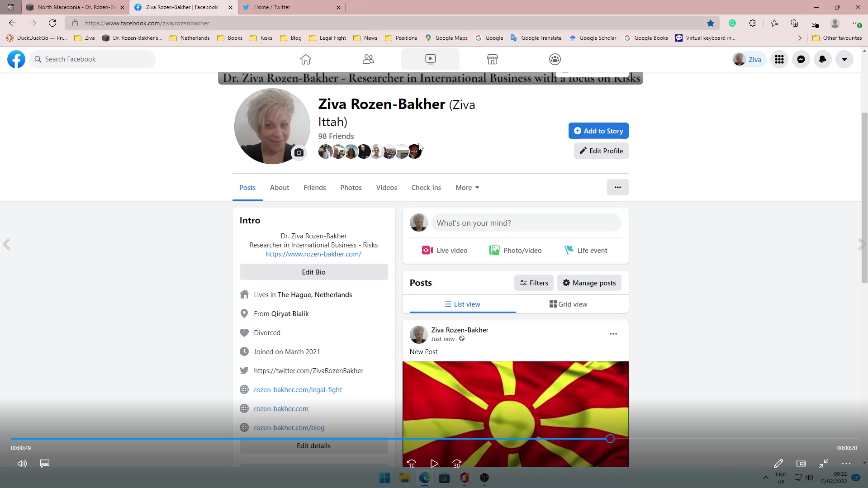
Task: Open browser profile avatar icon
Action: tap(835, 23)
